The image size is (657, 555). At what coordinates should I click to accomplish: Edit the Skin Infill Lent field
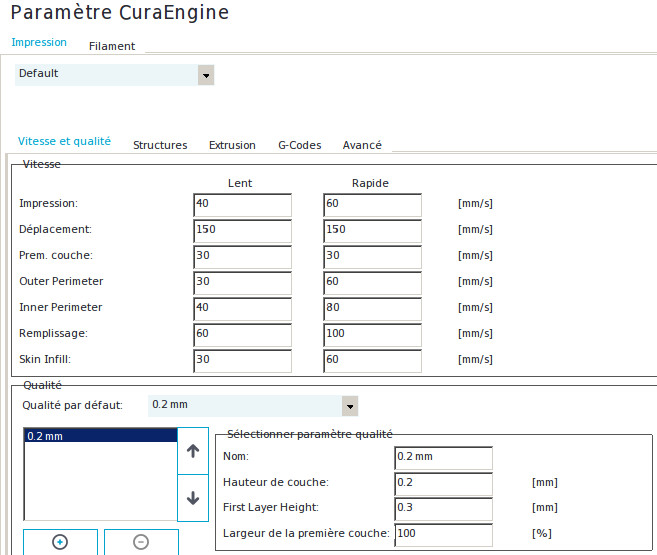coord(243,361)
